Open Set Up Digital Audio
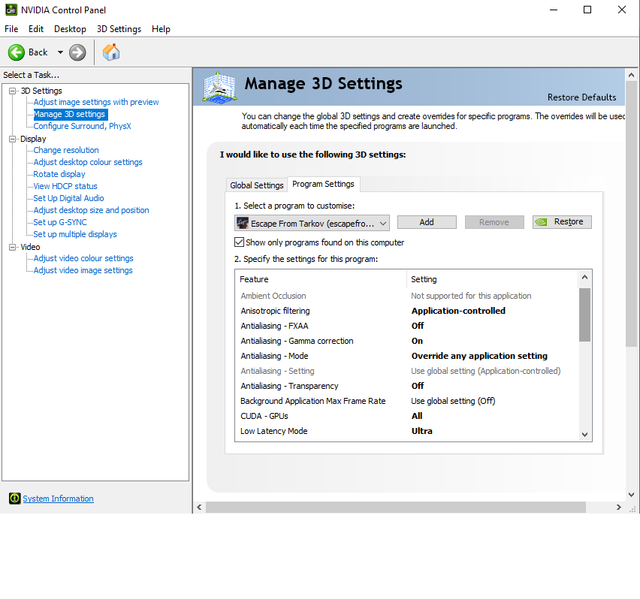This screenshot has height=599, width=640. 69,198
